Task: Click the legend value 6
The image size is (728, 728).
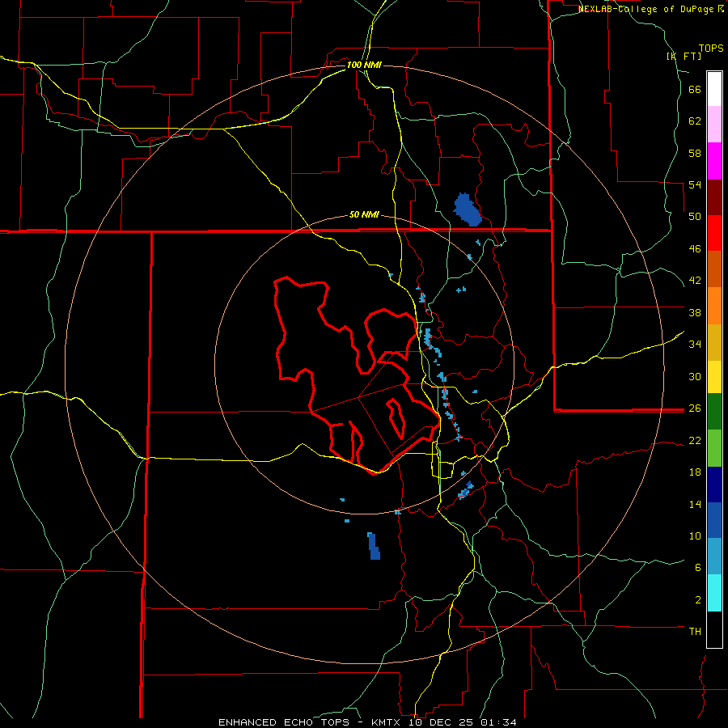Action: [698, 568]
